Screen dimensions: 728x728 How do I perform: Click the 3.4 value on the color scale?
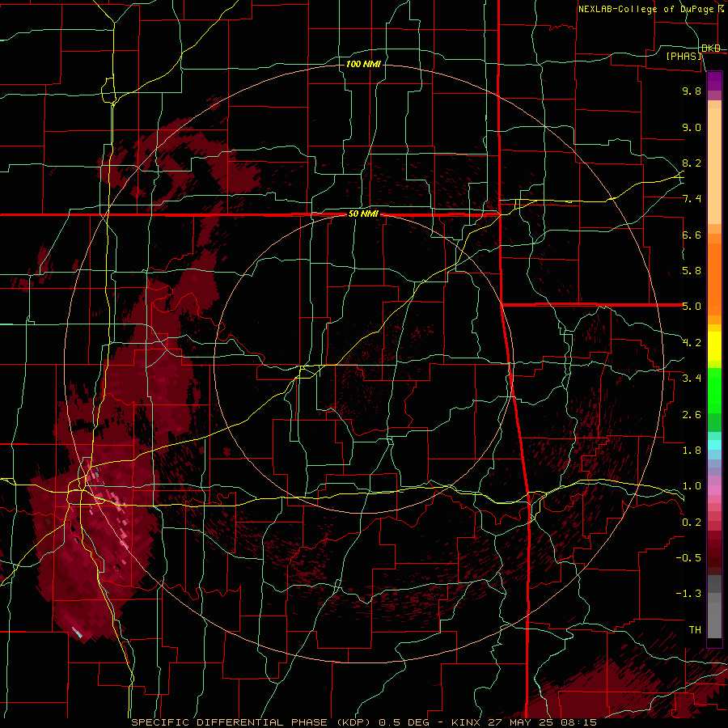(692, 379)
